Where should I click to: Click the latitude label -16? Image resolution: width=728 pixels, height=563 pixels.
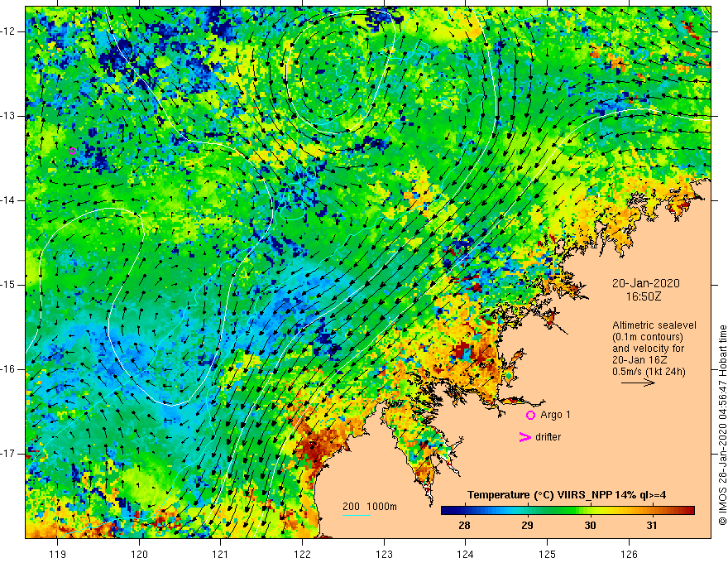tap(9, 369)
